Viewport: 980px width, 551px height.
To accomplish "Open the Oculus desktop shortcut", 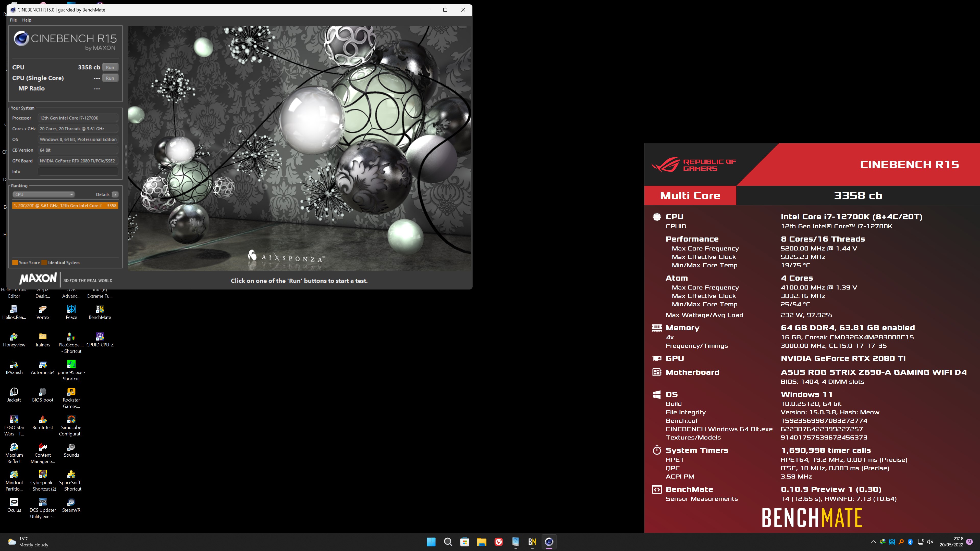I will pyautogui.click(x=14, y=505).
